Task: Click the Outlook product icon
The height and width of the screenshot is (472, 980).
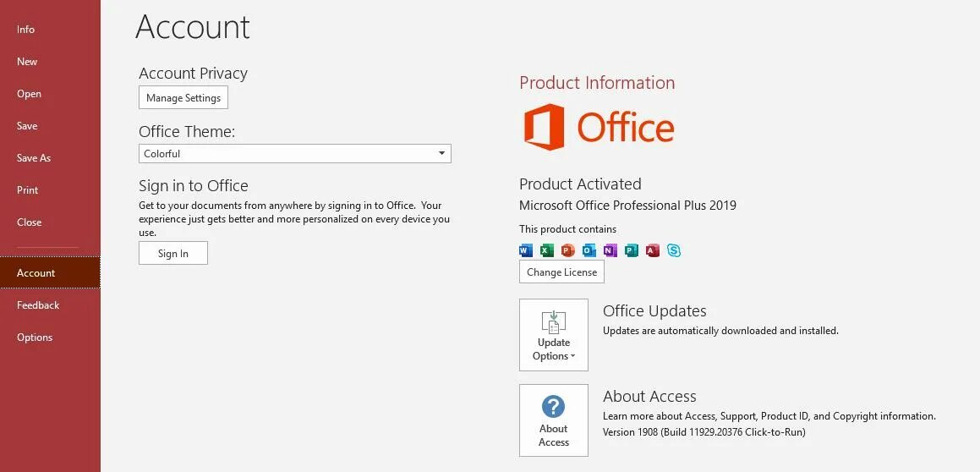Action: (589, 250)
